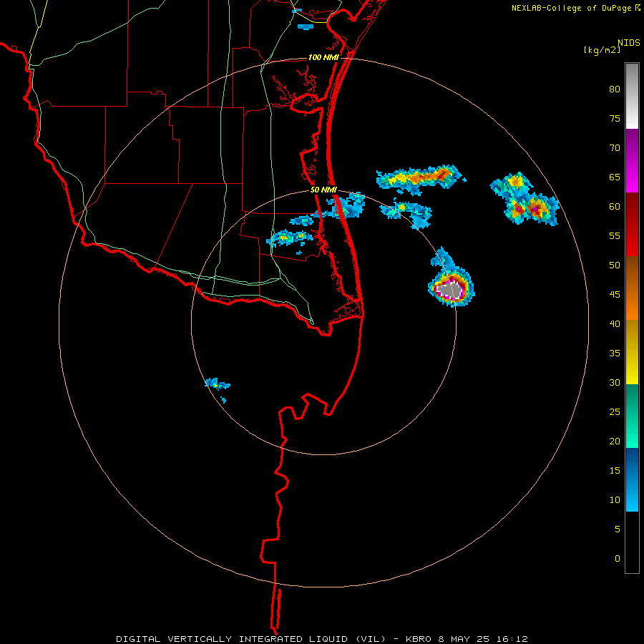This screenshot has height=644, width=644.
Task: Click the 25 value on color scale
Action: click(615, 412)
